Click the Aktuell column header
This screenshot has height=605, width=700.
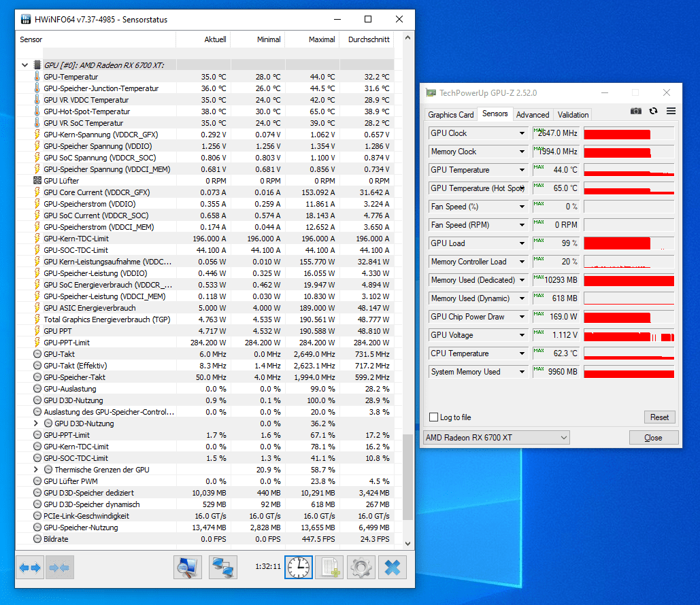point(203,39)
